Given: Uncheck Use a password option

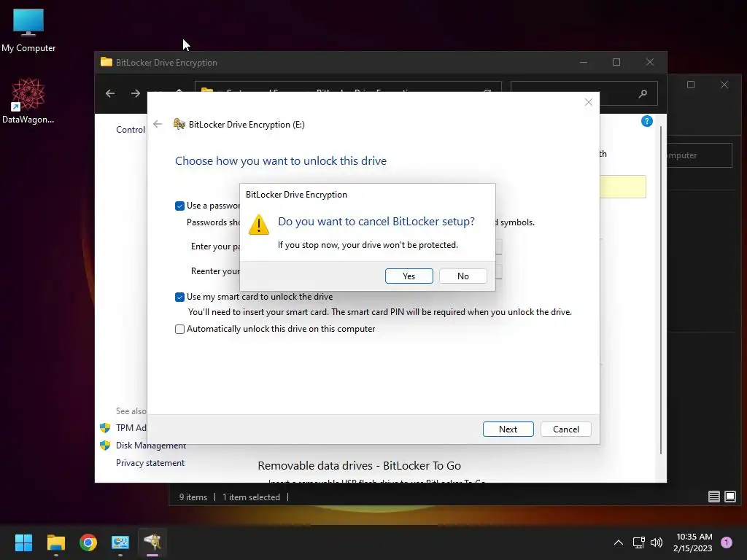Looking at the screenshot, I should [x=179, y=206].
